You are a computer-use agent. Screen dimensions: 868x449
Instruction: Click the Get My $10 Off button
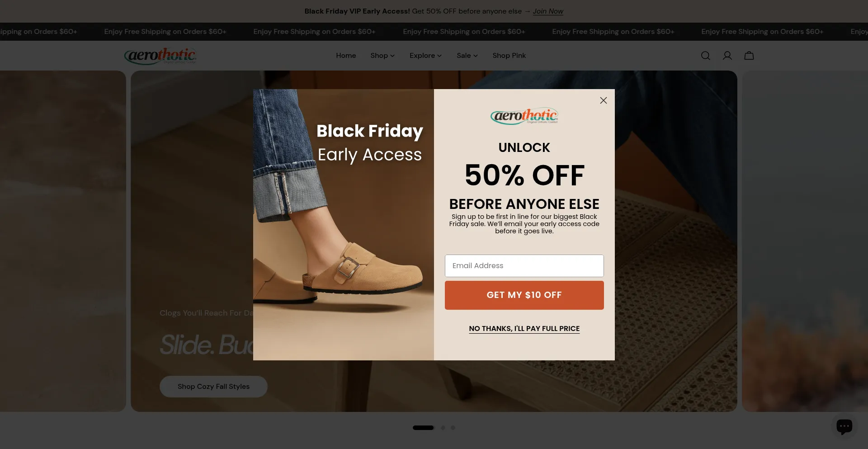pyautogui.click(x=524, y=295)
